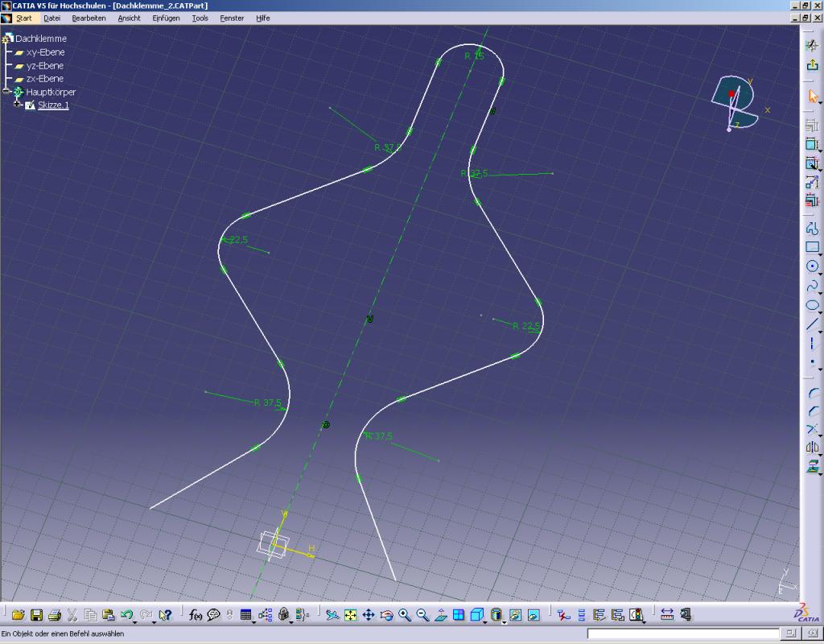The height and width of the screenshot is (644, 824).
Task: Click the Measure Between ruler icon
Action: [667, 614]
